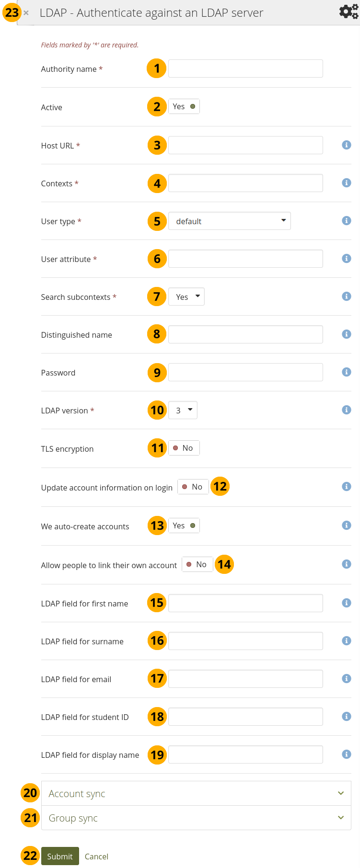Screen dimensions: 360x868
Task: Click the Cancel link
Action: (96, 857)
